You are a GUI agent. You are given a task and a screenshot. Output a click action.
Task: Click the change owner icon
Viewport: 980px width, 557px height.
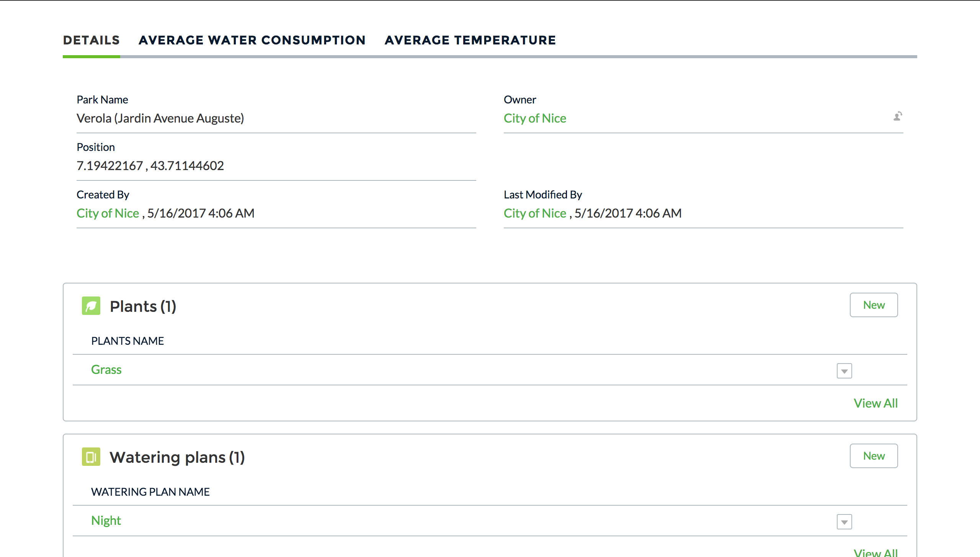897,116
